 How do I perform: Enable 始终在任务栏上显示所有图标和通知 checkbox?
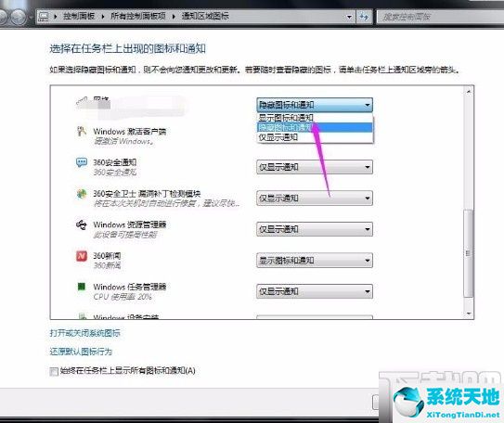[x=54, y=371]
